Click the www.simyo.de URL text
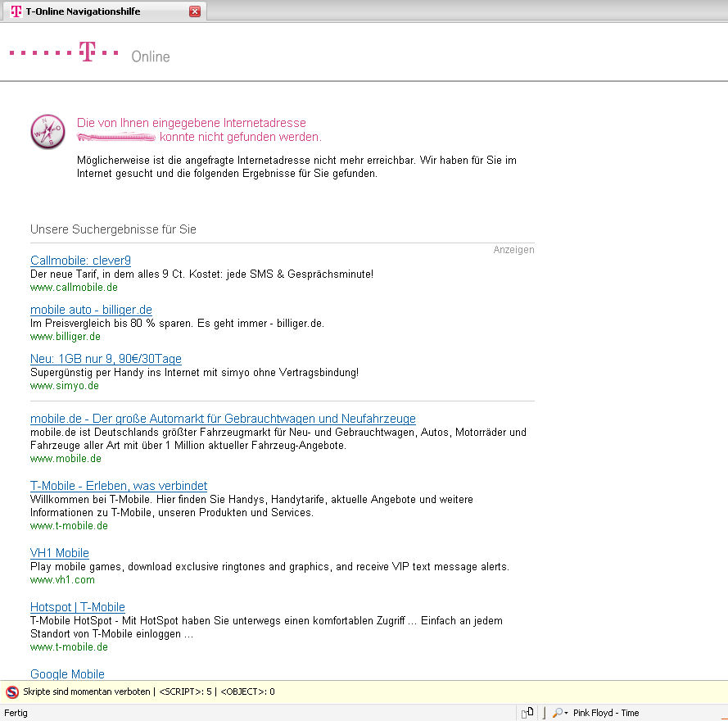This screenshot has height=721, width=728. (x=65, y=386)
